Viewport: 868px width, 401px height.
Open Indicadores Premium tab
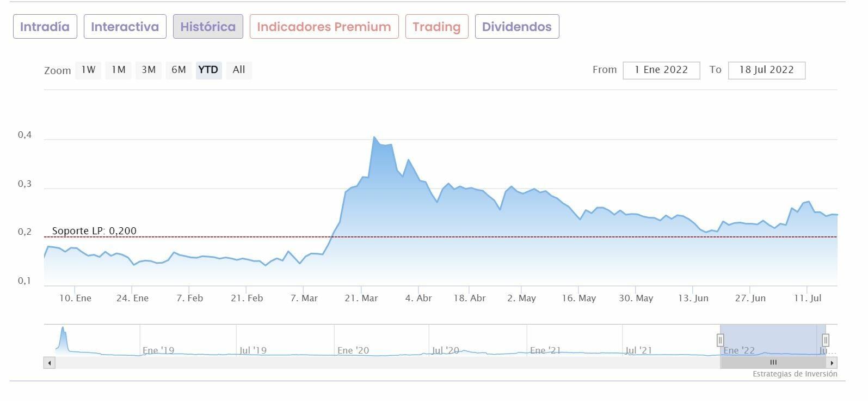[x=324, y=27]
